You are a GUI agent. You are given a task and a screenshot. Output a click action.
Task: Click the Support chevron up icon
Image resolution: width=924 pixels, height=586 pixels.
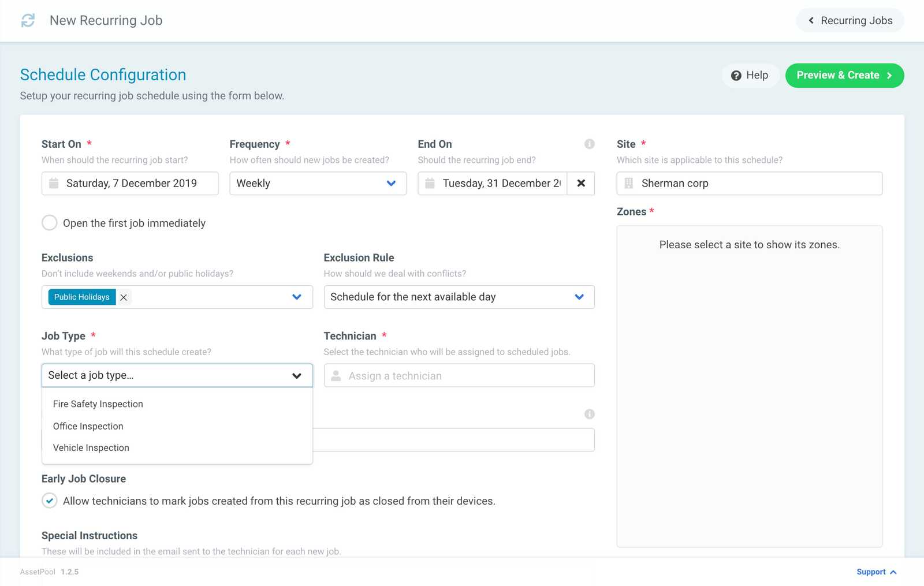[893, 572]
